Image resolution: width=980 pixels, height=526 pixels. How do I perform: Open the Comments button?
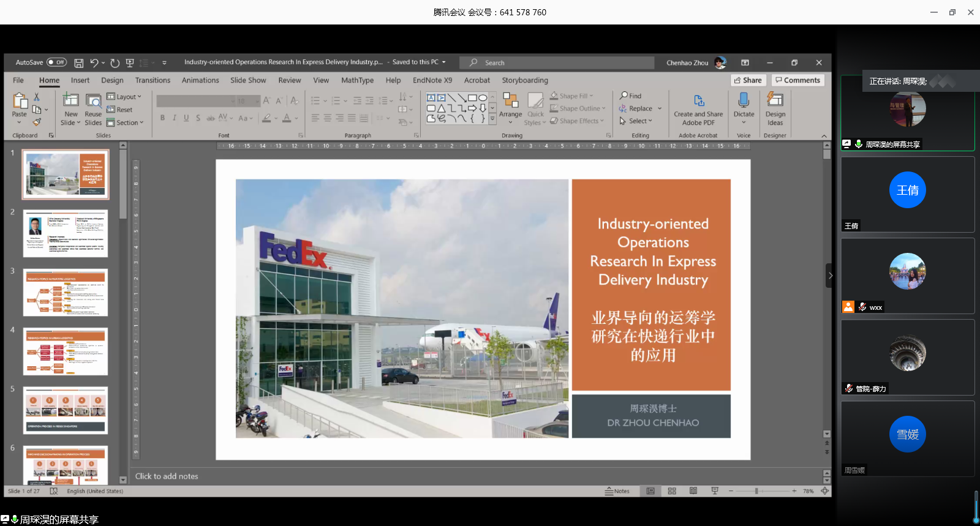[797, 80]
